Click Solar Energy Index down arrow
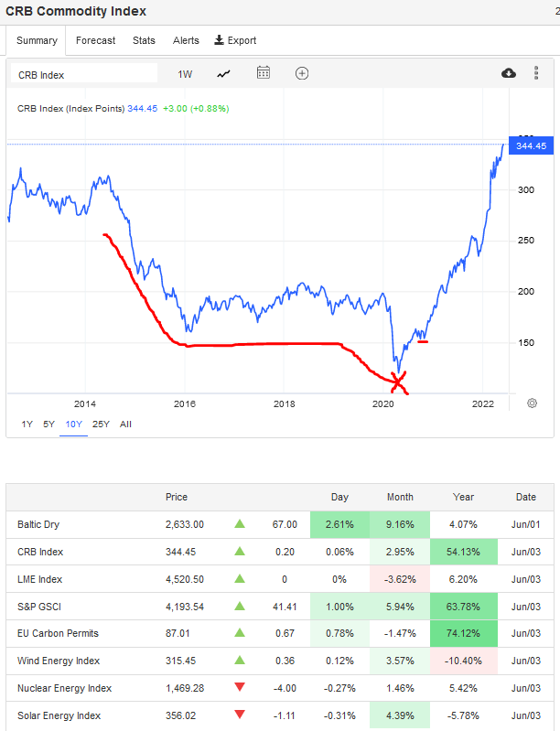Image resolution: width=560 pixels, height=731 pixels. pos(240,715)
